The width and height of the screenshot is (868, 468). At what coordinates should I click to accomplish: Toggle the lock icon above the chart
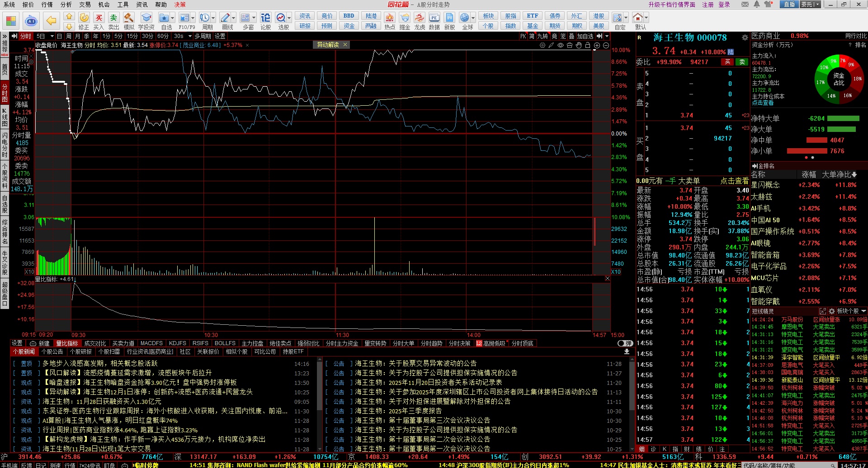[588, 45]
